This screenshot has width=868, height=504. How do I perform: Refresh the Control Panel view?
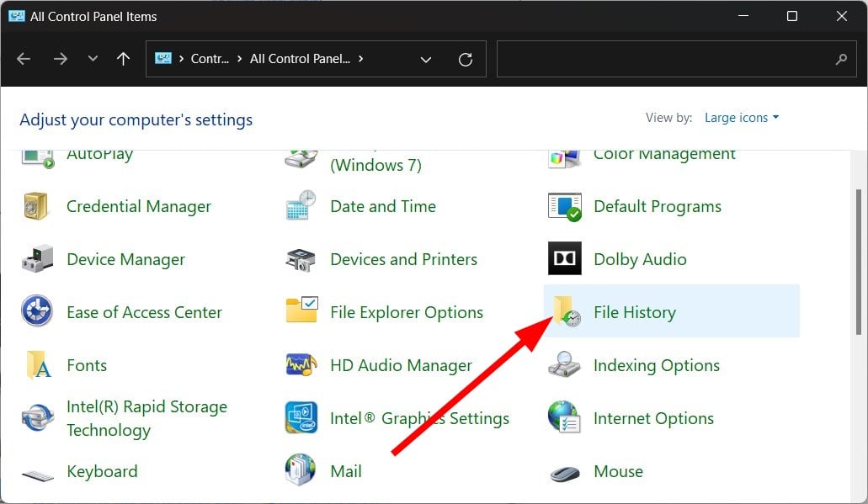click(x=466, y=60)
